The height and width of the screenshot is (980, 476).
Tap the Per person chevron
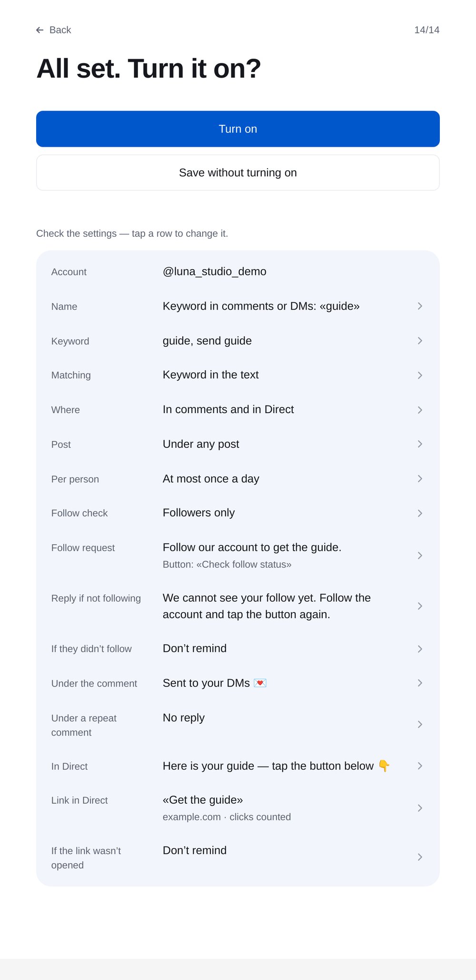click(x=420, y=479)
